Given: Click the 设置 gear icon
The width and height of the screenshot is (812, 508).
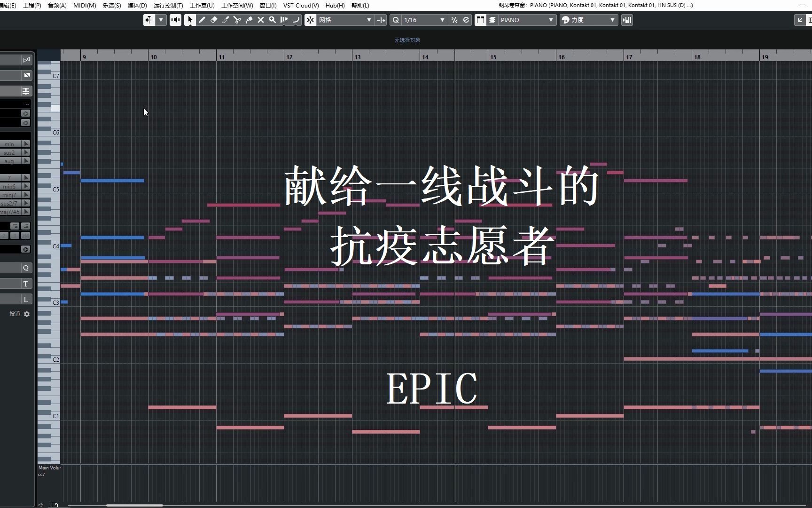Looking at the screenshot, I should pyautogui.click(x=27, y=314).
